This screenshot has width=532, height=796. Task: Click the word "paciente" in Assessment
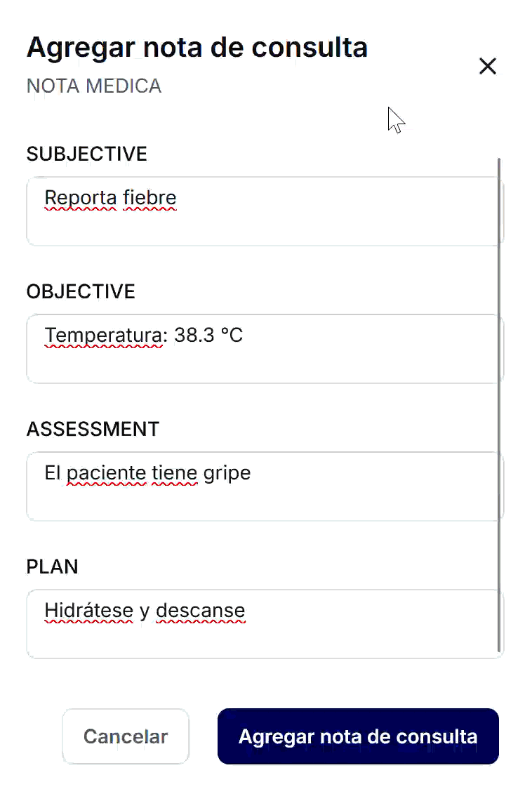107,473
